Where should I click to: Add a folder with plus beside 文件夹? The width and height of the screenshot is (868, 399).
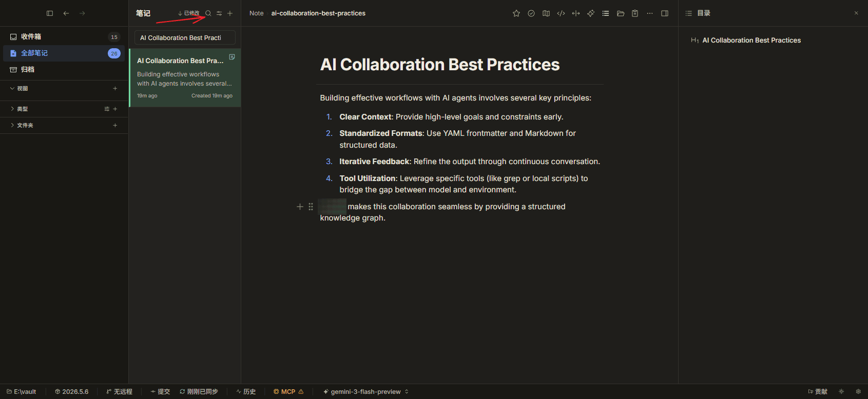(115, 125)
